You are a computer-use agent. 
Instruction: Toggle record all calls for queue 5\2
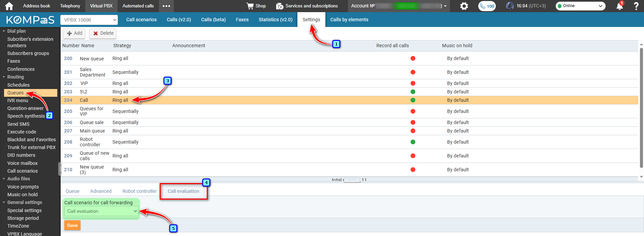tap(413, 92)
